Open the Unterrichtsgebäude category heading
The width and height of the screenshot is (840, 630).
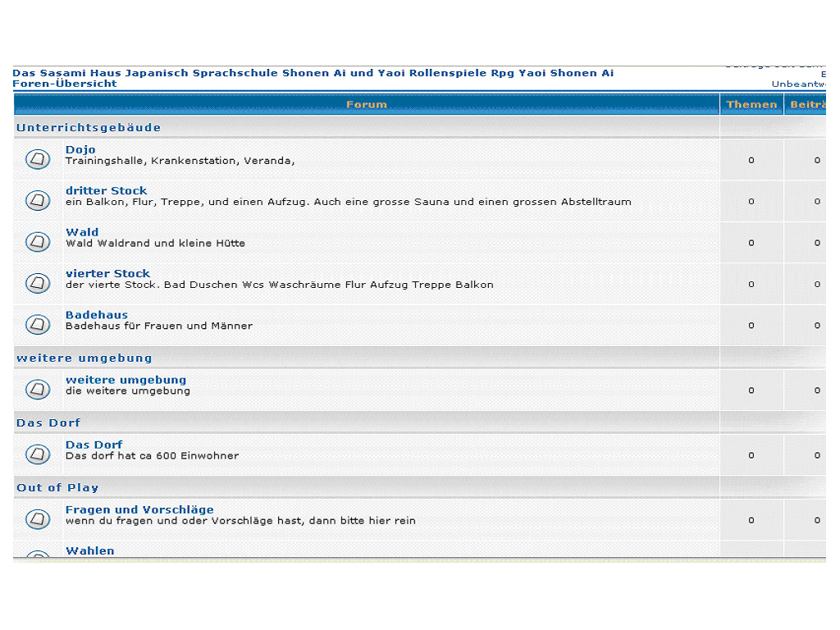(89, 127)
